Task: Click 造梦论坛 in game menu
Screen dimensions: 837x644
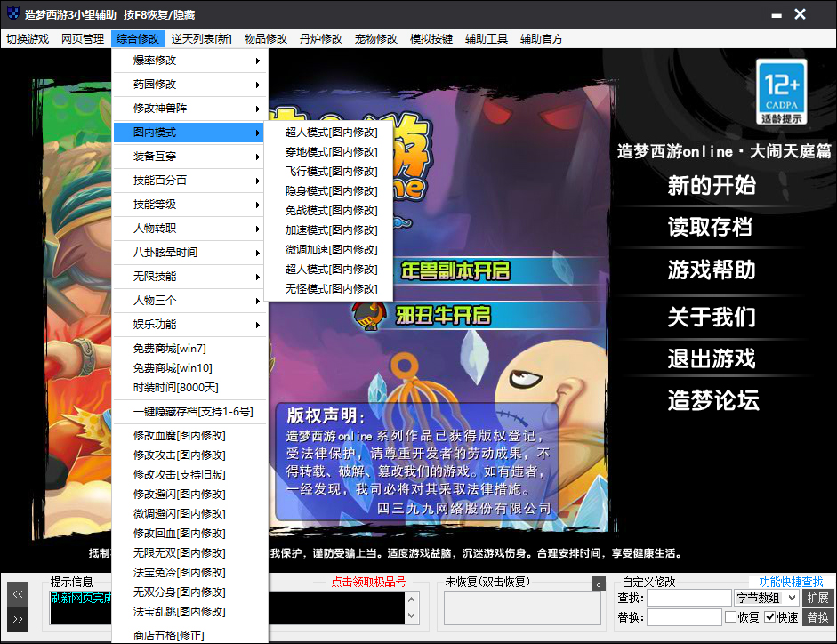Action: point(713,400)
